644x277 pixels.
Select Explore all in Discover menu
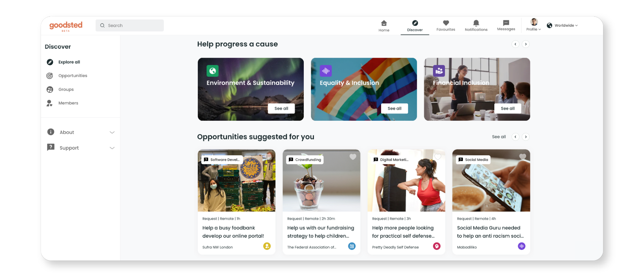click(x=69, y=62)
